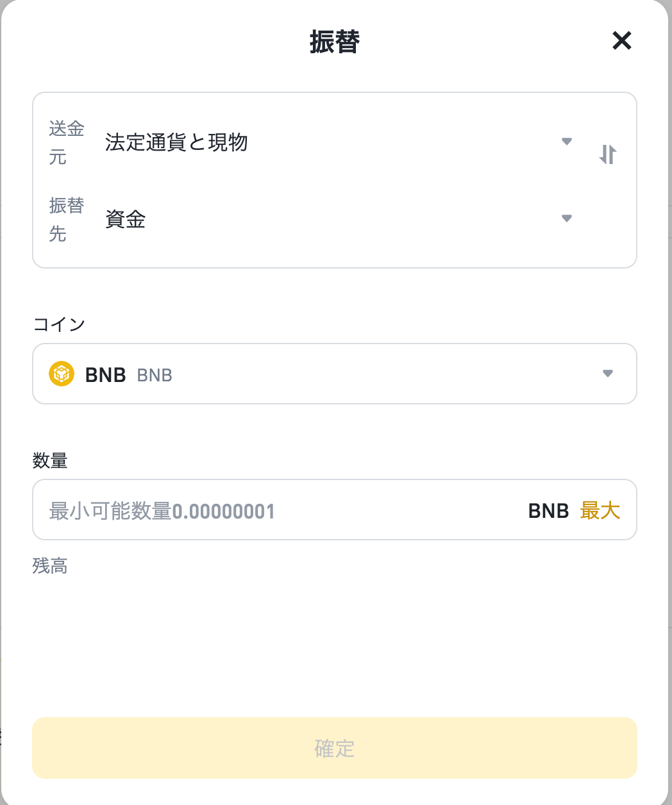
Task: Click the 振替先 label
Action: point(67,219)
